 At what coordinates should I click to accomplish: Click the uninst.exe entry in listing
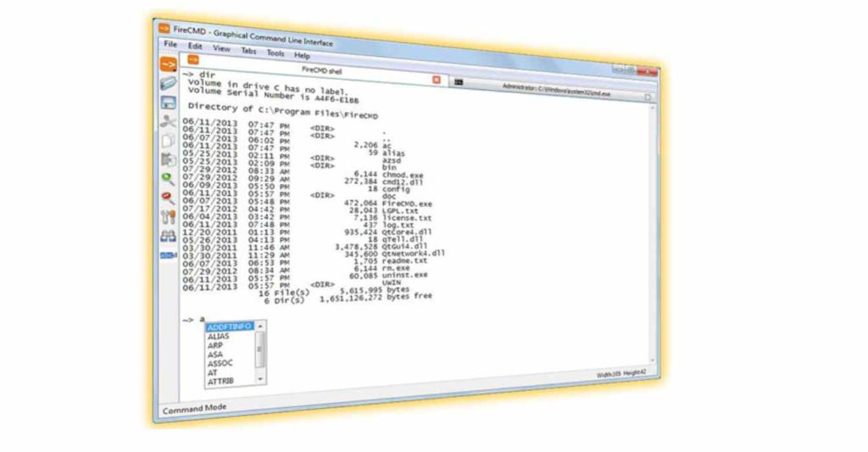(404, 275)
